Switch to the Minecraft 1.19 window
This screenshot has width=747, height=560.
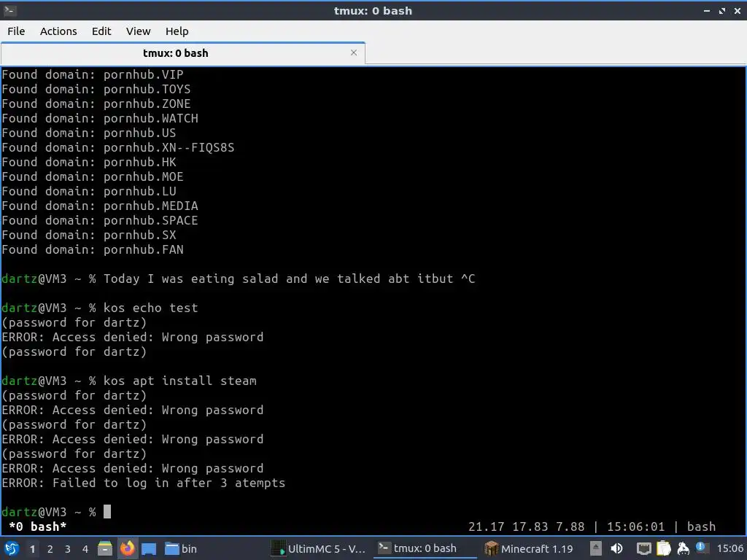click(529, 548)
